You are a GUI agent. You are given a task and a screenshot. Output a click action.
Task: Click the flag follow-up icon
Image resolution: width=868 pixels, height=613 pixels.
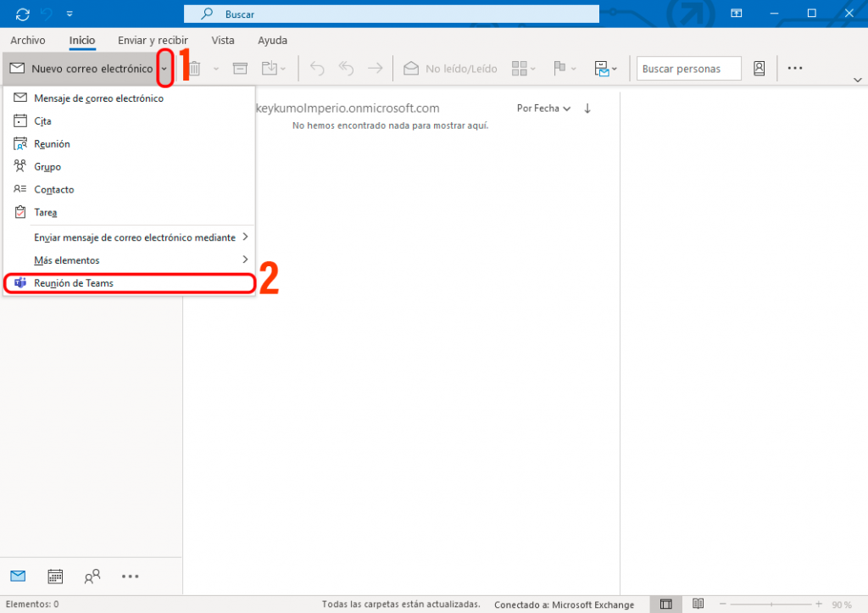(560, 68)
